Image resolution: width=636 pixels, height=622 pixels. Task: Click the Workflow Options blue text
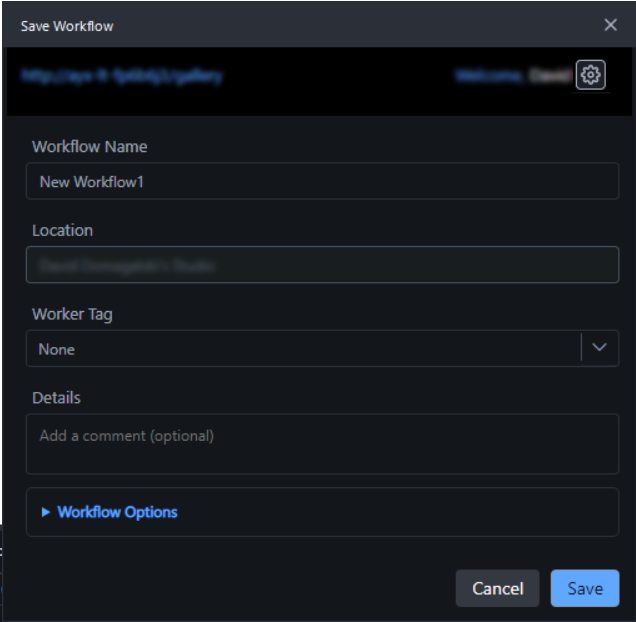[117, 512]
